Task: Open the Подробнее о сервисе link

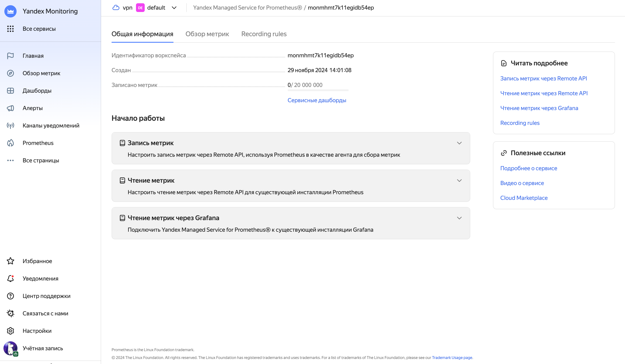Action: tap(528, 168)
